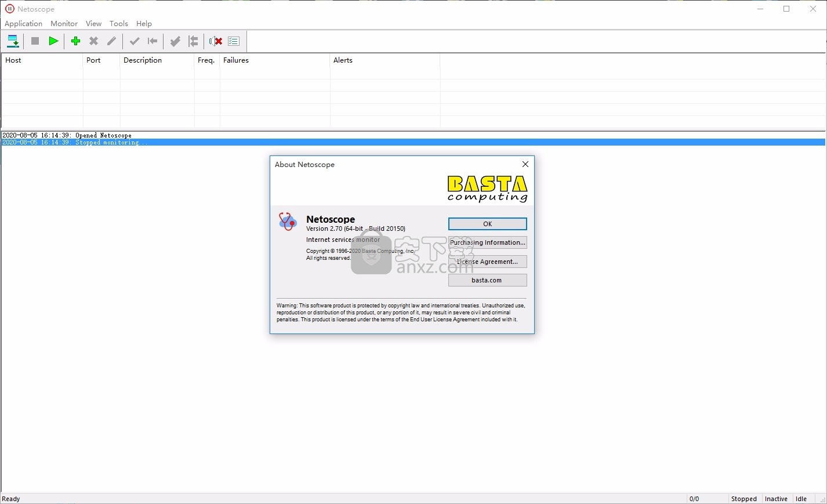
Task: Open the Tools menu
Action: pos(119,24)
